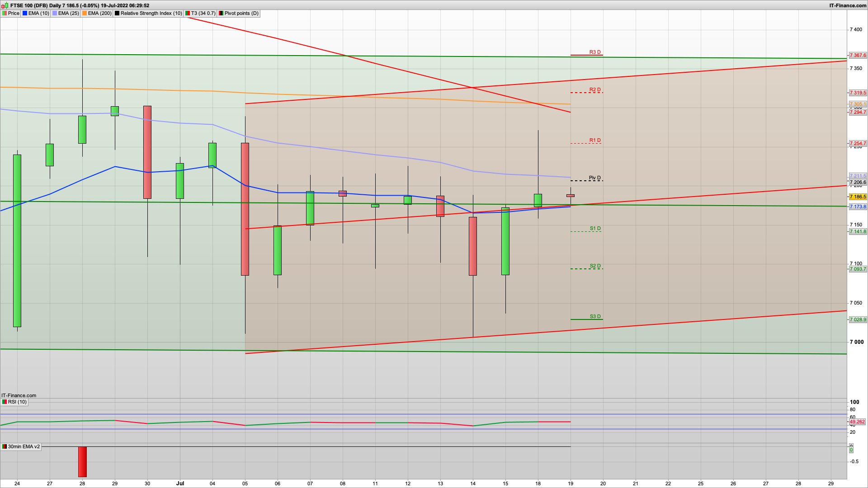
Task: Click the blue EMA (10) color swatch
Action: [x=25, y=13]
